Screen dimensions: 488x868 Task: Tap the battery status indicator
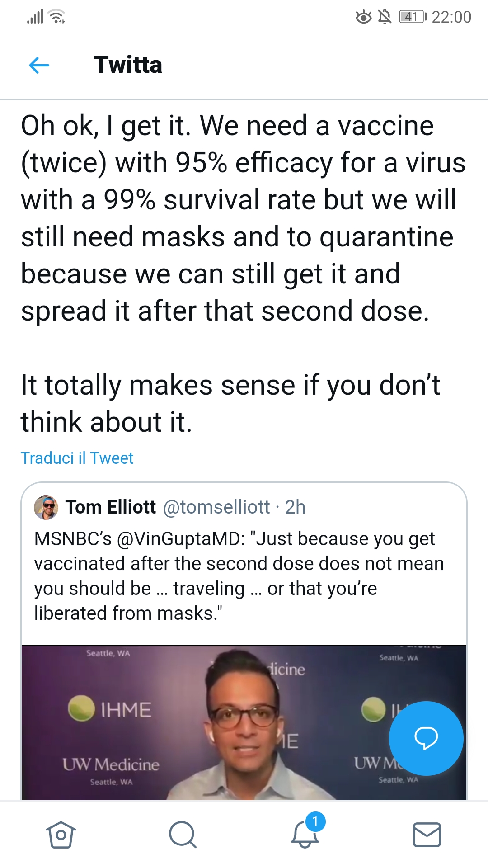click(x=413, y=17)
